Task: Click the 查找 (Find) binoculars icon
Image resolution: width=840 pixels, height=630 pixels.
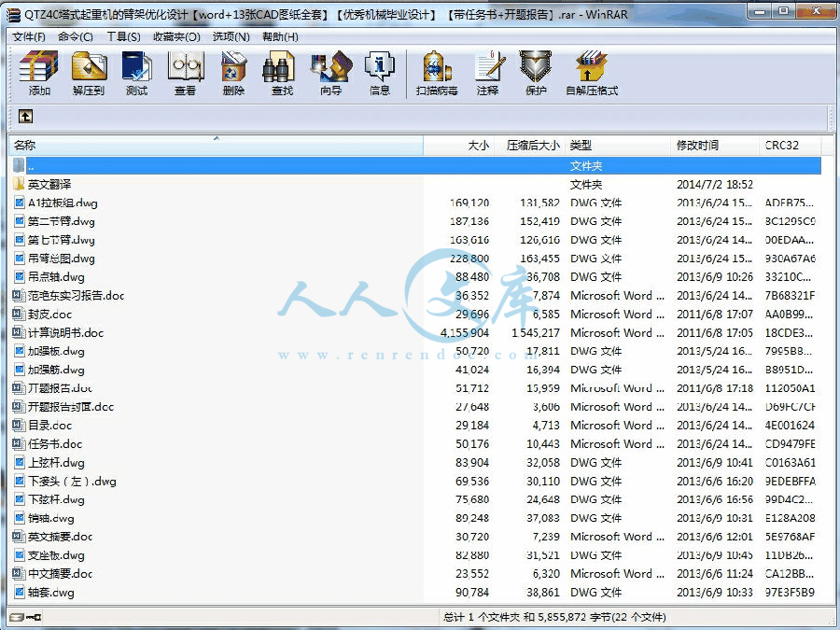Action: point(279,66)
